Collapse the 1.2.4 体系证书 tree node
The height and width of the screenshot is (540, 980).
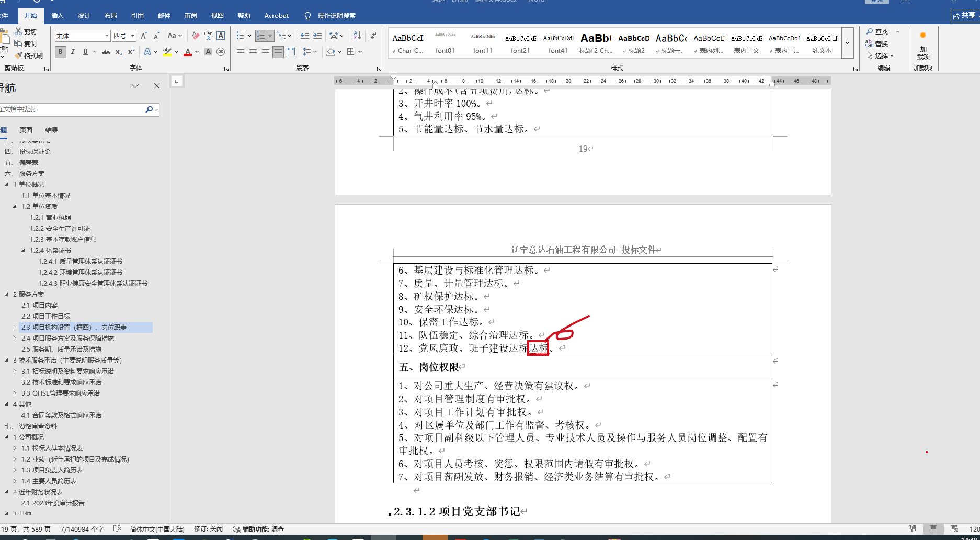tap(23, 251)
